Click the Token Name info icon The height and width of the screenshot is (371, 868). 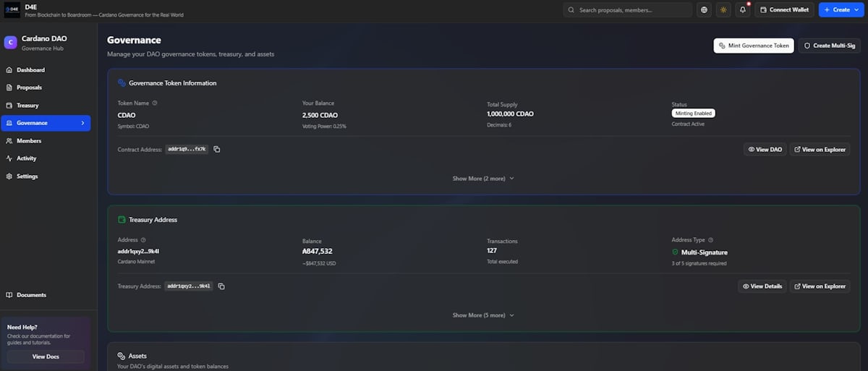(x=155, y=103)
